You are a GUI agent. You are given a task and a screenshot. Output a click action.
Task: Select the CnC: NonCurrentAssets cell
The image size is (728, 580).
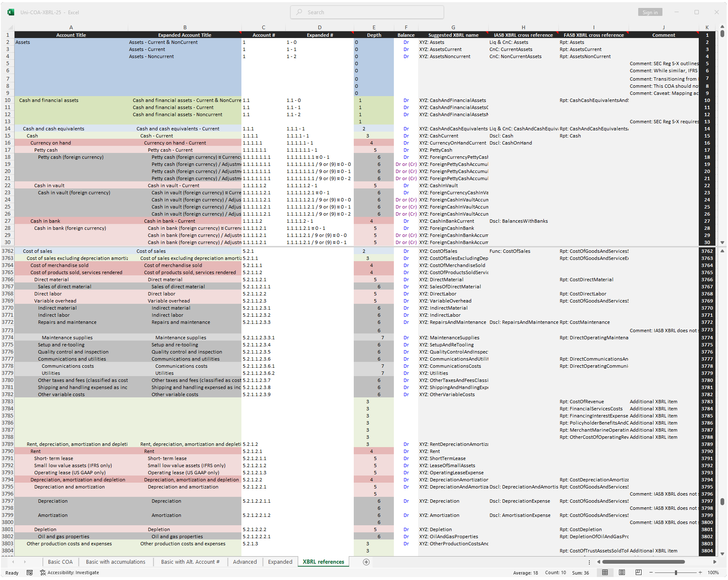pos(523,56)
